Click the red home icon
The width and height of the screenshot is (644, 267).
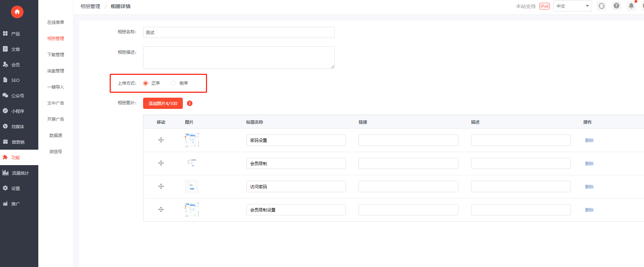pyautogui.click(x=17, y=12)
